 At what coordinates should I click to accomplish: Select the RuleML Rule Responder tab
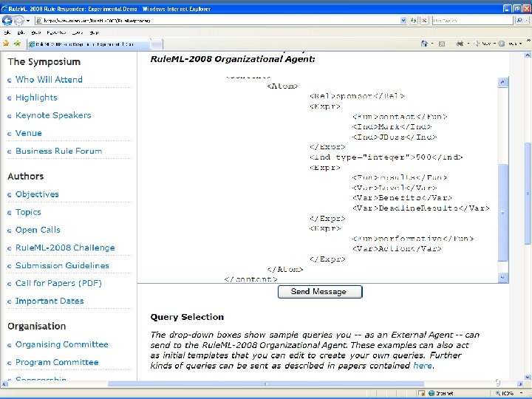(89, 44)
